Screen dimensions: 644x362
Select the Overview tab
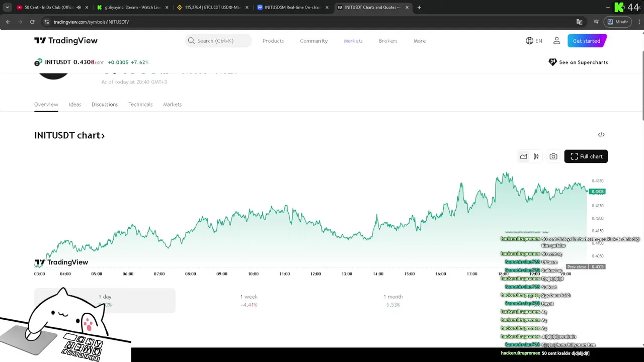(x=46, y=105)
